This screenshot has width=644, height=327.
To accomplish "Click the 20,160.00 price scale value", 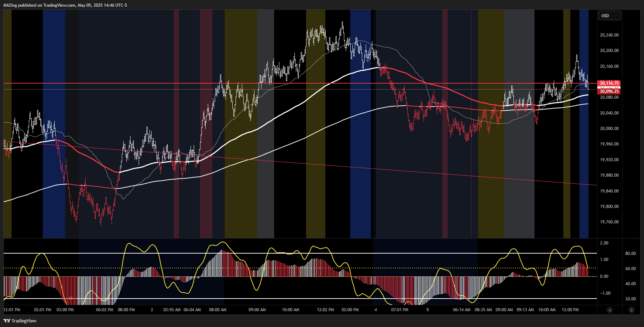I will (x=609, y=66).
